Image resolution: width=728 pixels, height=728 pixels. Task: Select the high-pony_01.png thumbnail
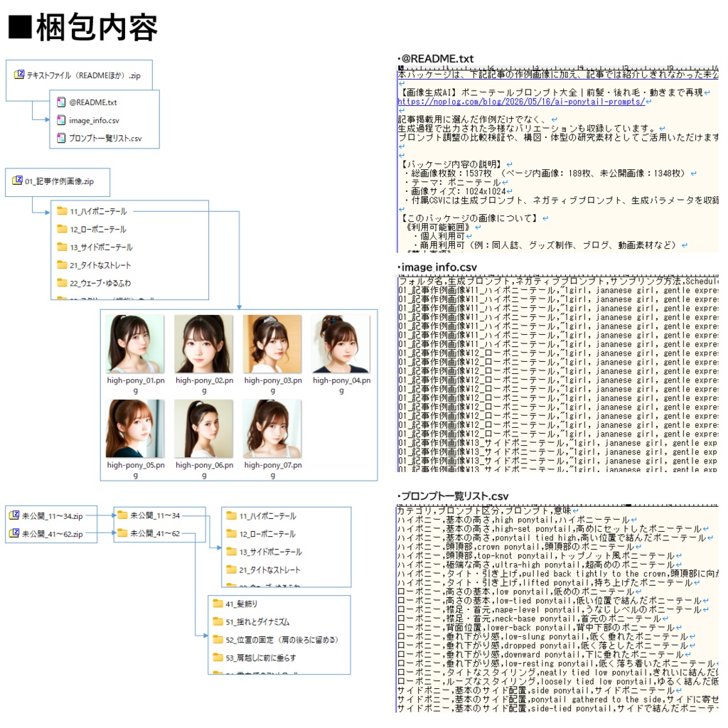[135, 344]
